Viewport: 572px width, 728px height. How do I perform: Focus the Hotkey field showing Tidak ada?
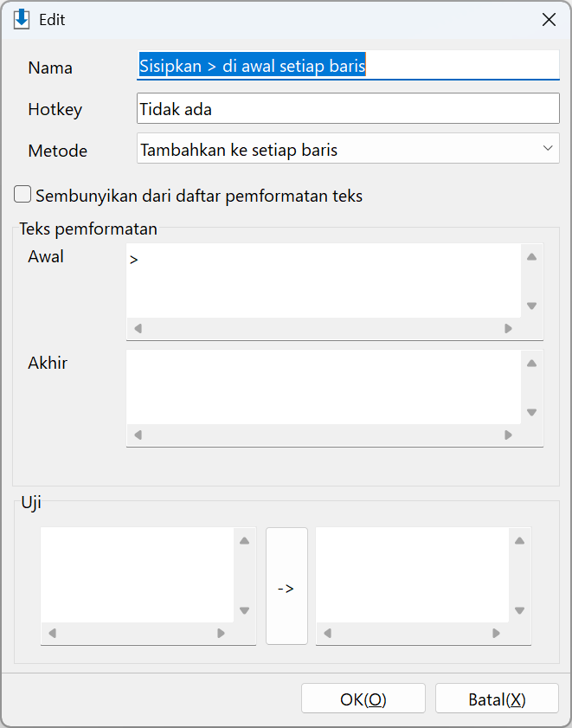coord(348,109)
